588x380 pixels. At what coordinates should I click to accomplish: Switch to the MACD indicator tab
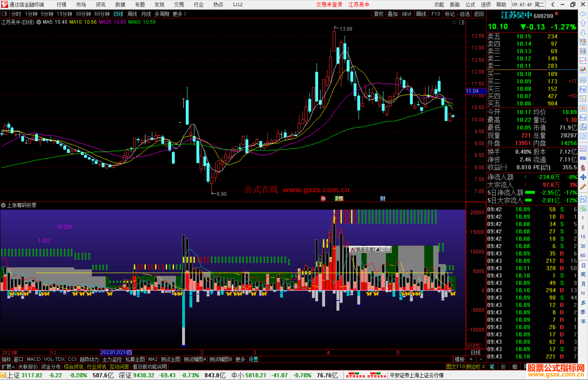[x=34, y=359]
